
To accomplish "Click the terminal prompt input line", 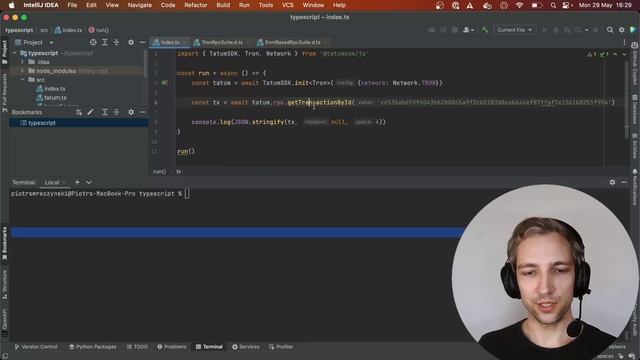I will coord(100,194).
